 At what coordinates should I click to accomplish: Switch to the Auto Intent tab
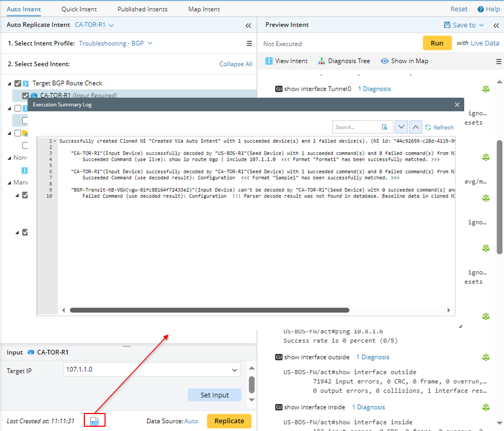tap(24, 9)
